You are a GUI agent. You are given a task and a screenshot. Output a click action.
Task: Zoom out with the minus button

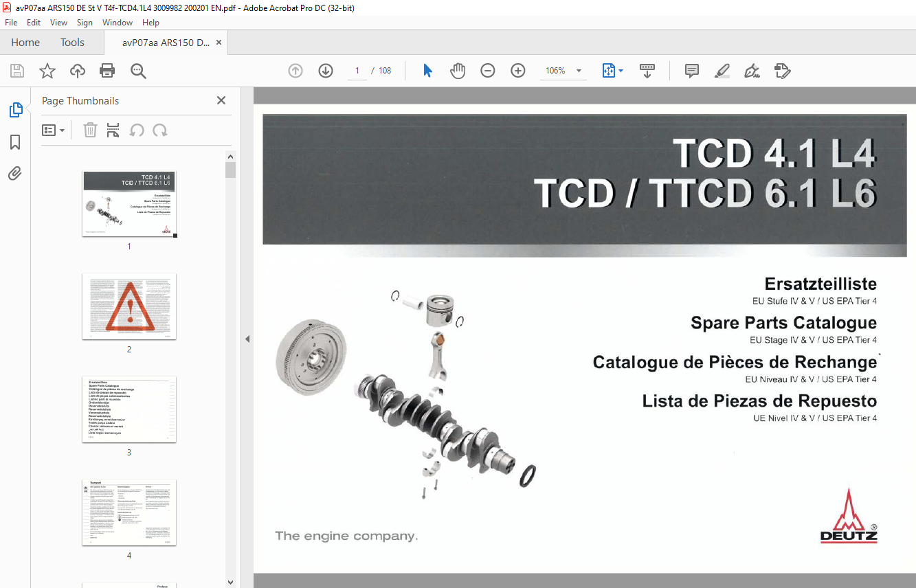click(488, 71)
